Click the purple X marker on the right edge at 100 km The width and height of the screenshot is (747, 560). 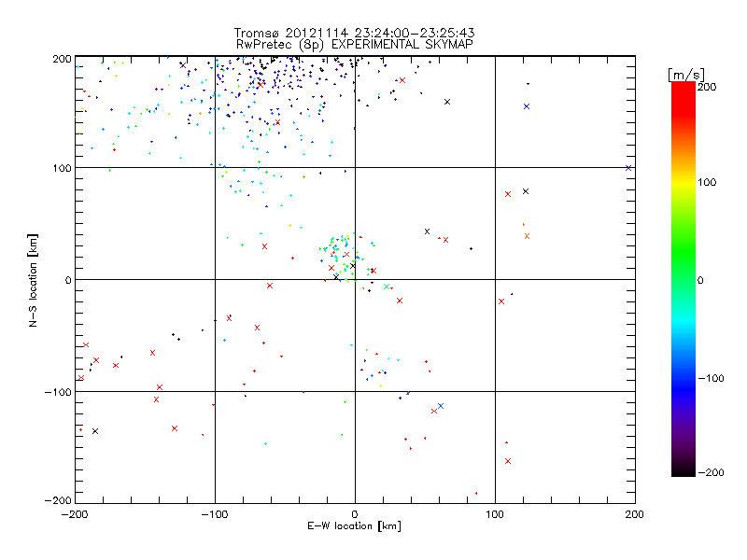pos(628,168)
